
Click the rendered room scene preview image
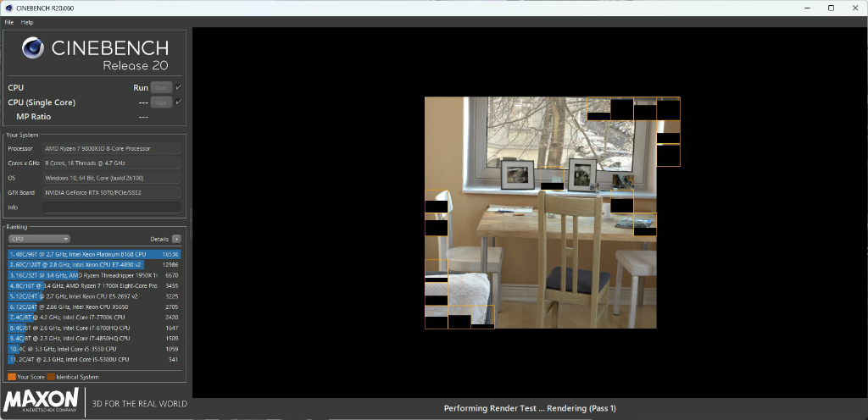(x=552, y=213)
